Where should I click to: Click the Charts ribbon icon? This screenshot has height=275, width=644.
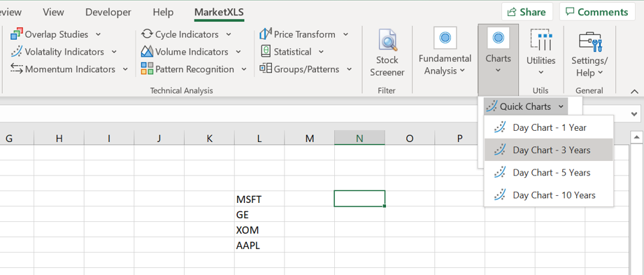click(498, 38)
